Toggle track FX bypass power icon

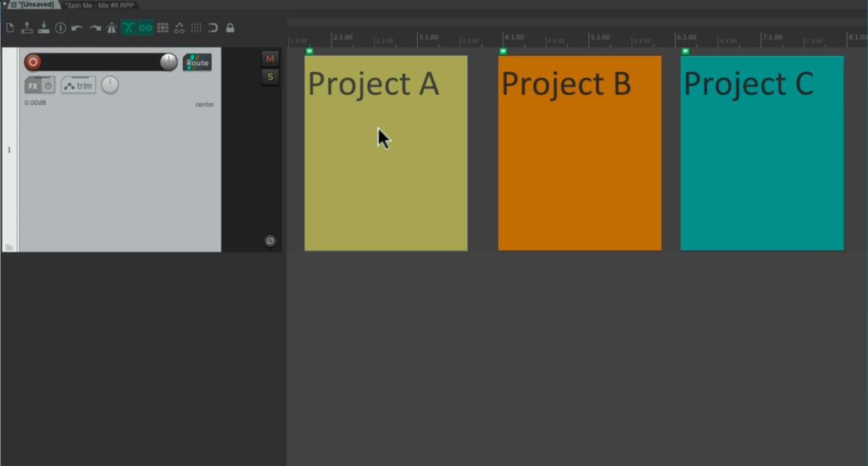48,86
